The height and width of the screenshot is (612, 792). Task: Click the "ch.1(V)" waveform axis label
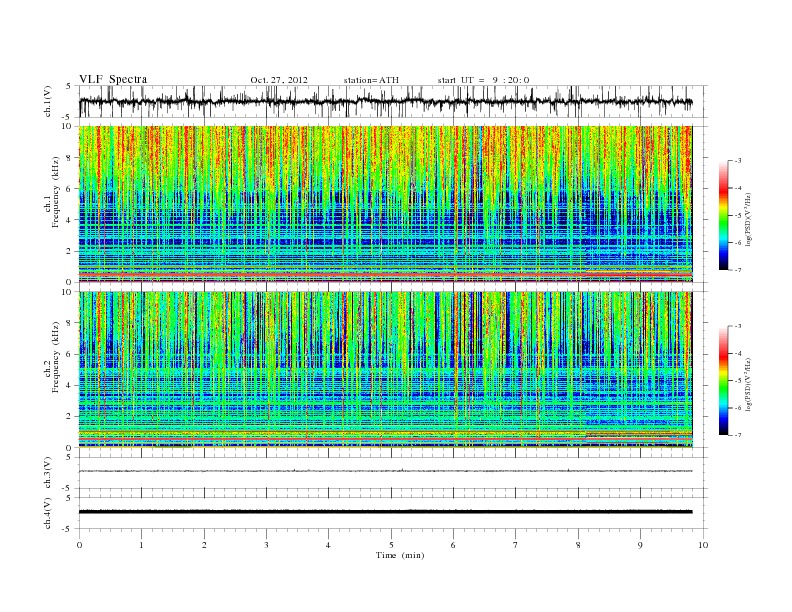click(48, 102)
